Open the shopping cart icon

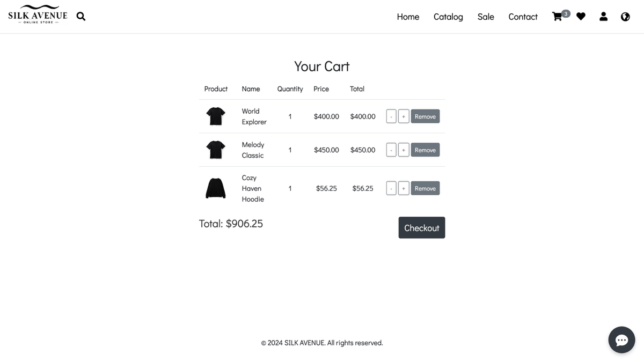point(557,17)
